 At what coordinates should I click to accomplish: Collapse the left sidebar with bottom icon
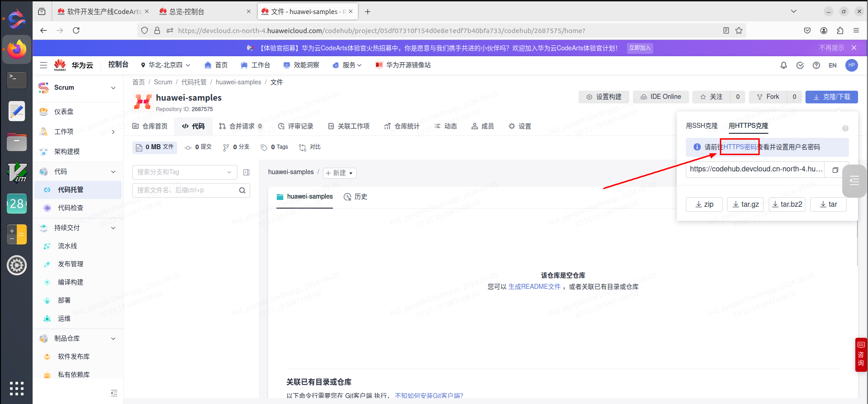(114, 393)
